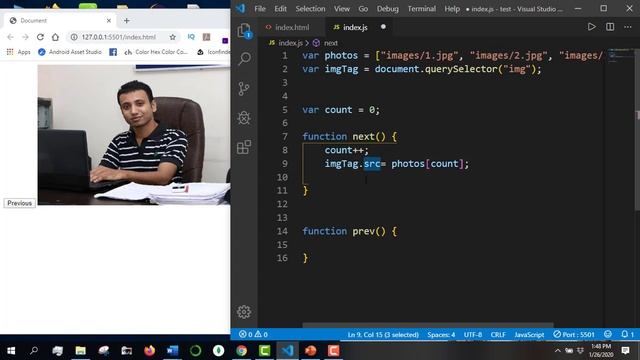Screen dimensions: 640x360
Task: Open the Explorer view in VS Code
Action: [x=244, y=31]
